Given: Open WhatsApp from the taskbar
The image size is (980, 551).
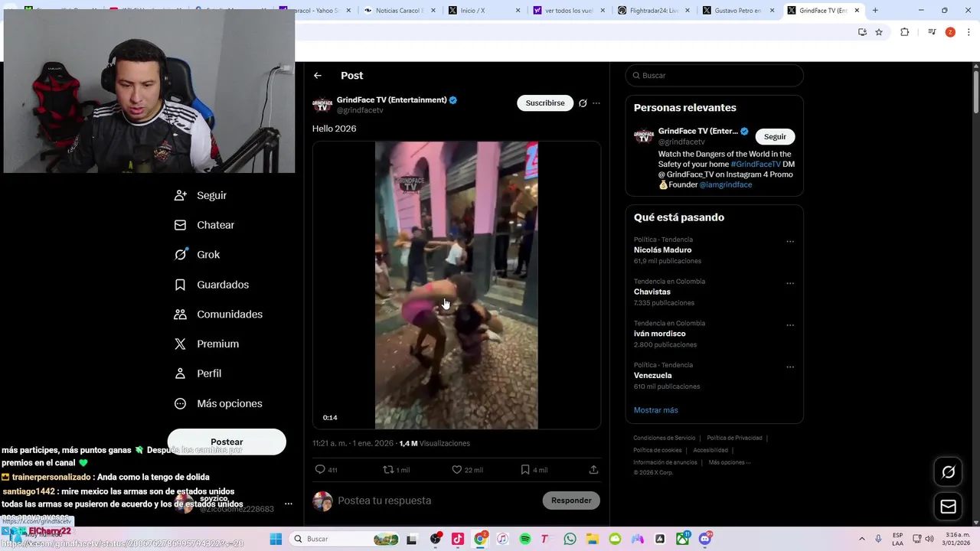Looking at the screenshot, I should [x=570, y=539].
